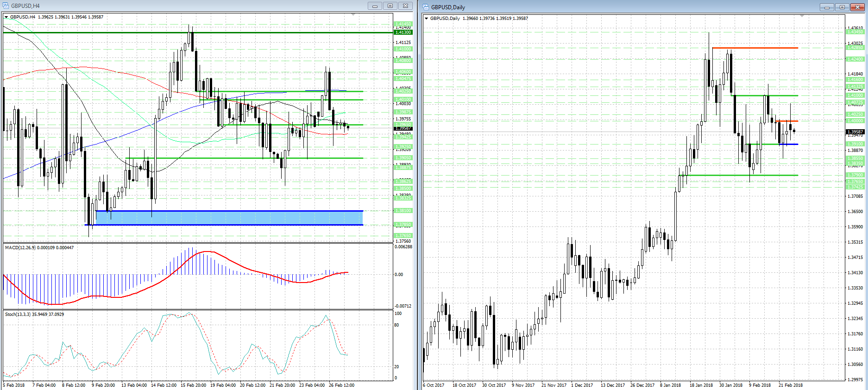Close the GBPUSD,Daily chart window
Image resolution: width=868 pixels, height=390 pixels.
click(x=857, y=7)
